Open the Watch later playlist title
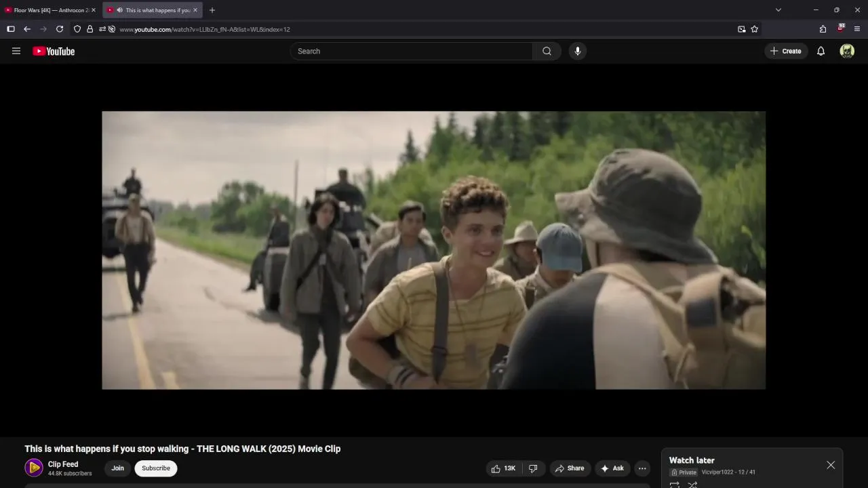This screenshot has width=868, height=488. pos(692,460)
